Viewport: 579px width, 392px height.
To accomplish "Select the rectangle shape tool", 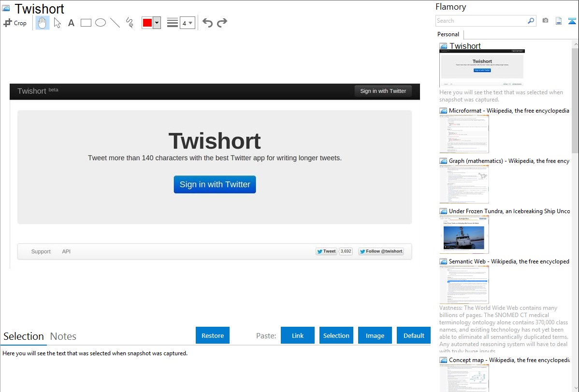I will click(86, 23).
